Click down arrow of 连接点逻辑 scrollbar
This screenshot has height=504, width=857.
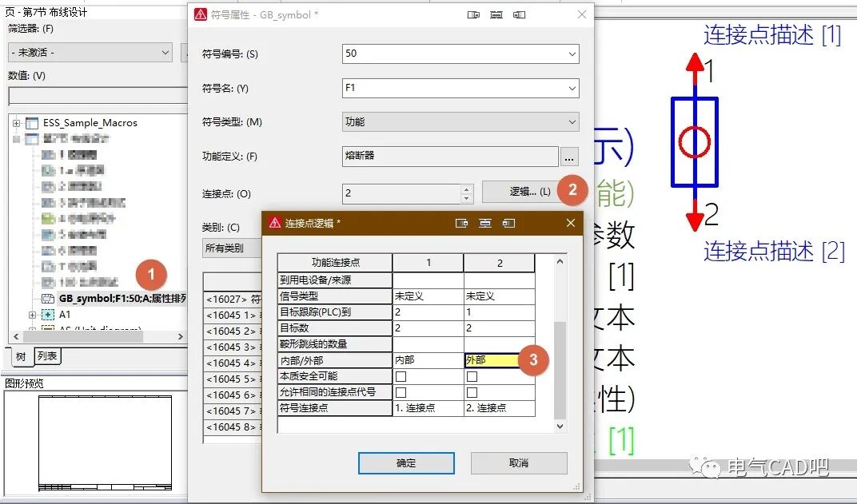tap(560, 427)
